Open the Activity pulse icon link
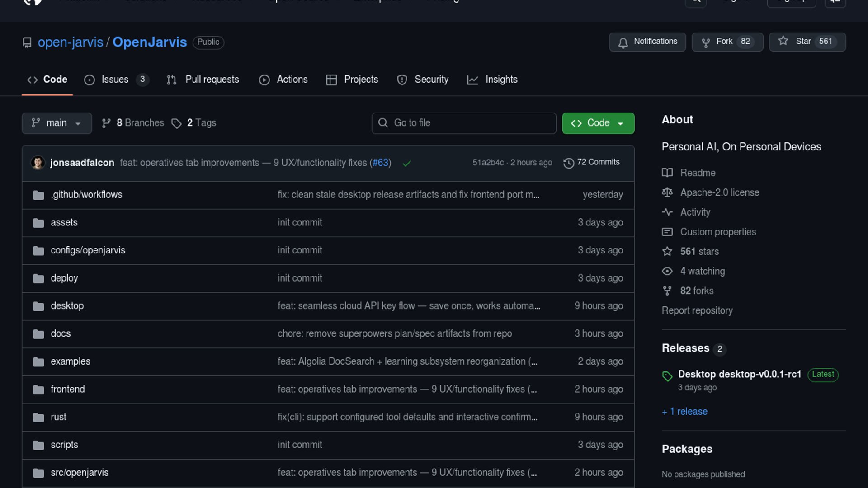This screenshot has height=488, width=868. tap(667, 212)
